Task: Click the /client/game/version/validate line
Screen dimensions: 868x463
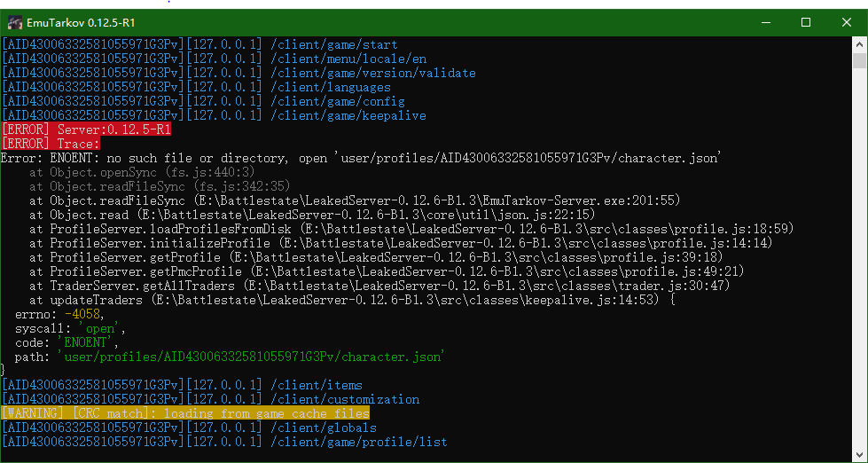Action: pos(239,73)
